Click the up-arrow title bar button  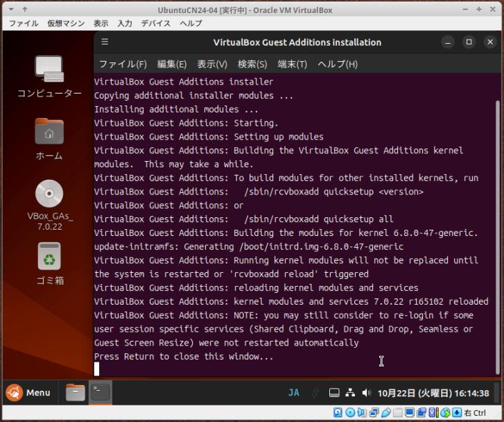tap(25, 9)
